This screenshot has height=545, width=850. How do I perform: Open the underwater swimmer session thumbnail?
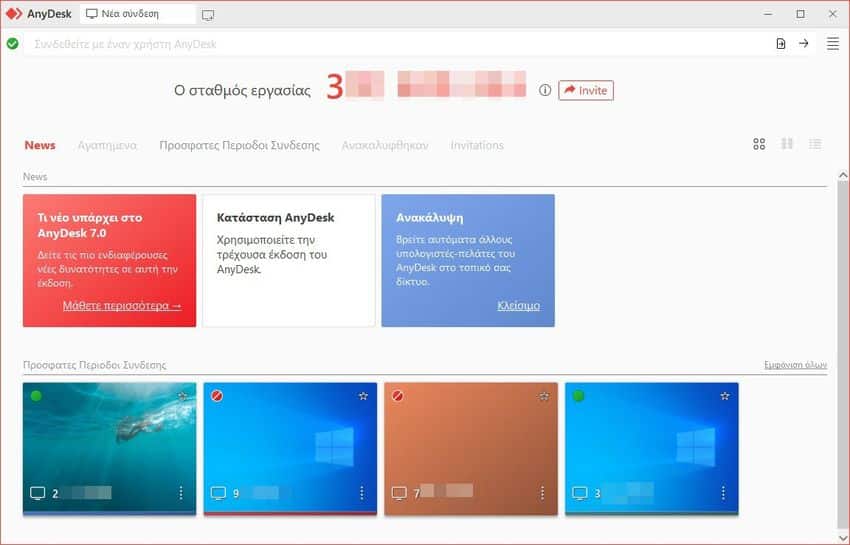tap(110, 448)
